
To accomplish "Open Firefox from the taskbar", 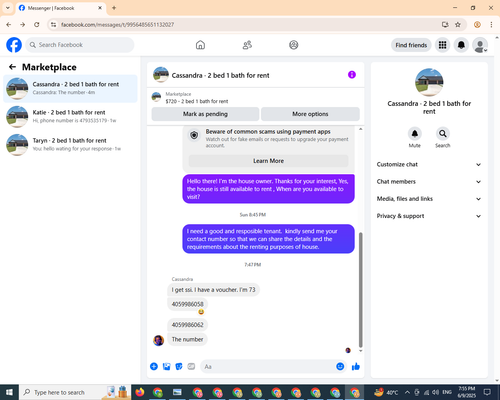I will (x=140, y=392).
